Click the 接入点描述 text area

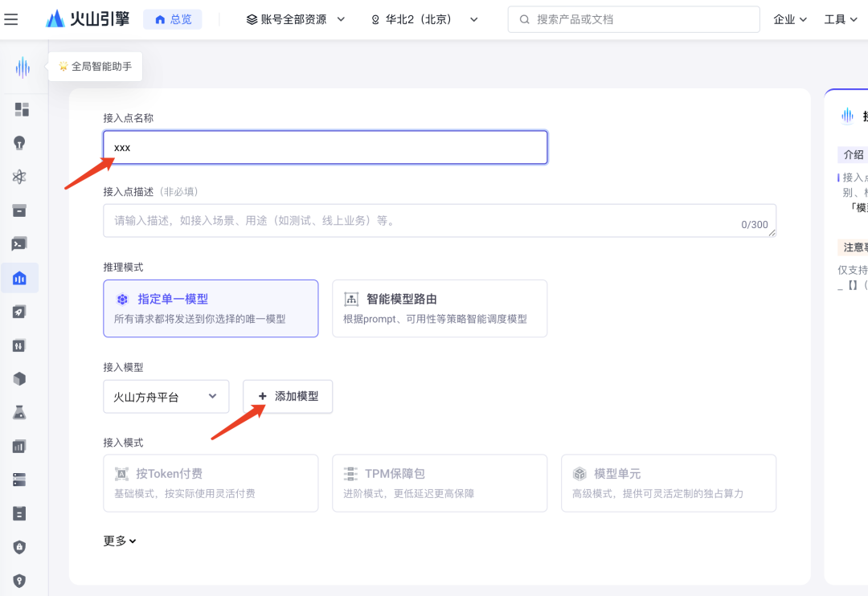440,220
